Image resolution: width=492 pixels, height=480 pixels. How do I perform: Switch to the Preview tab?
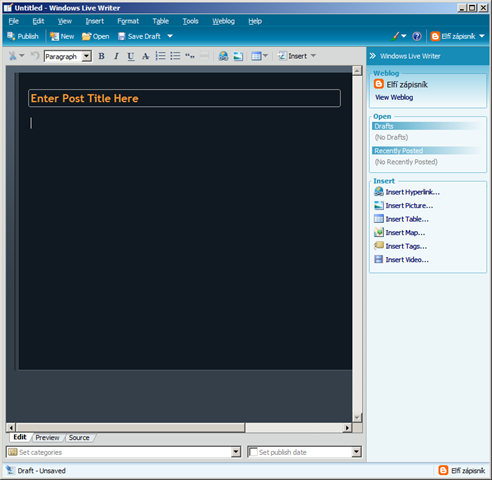(47, 438)
